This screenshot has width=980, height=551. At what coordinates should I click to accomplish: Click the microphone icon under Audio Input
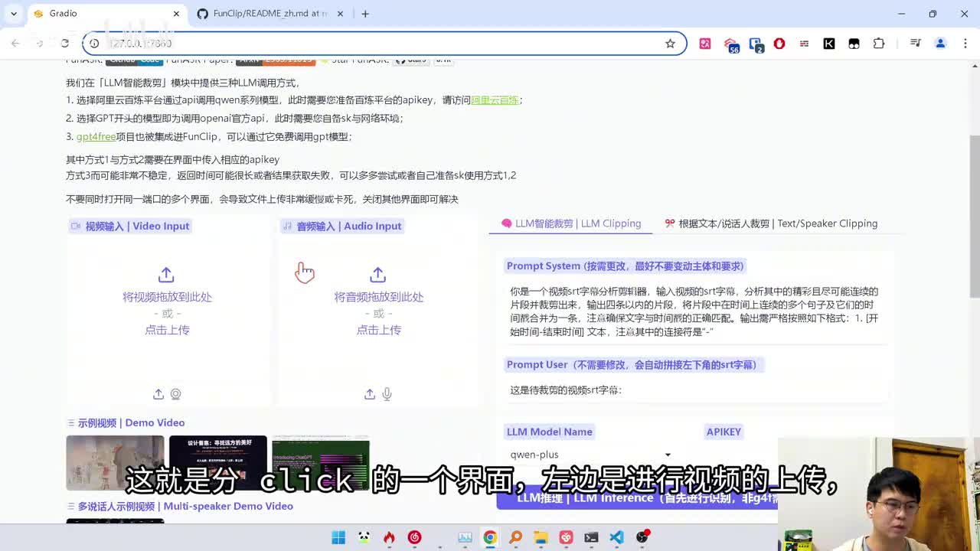[387, 394]
